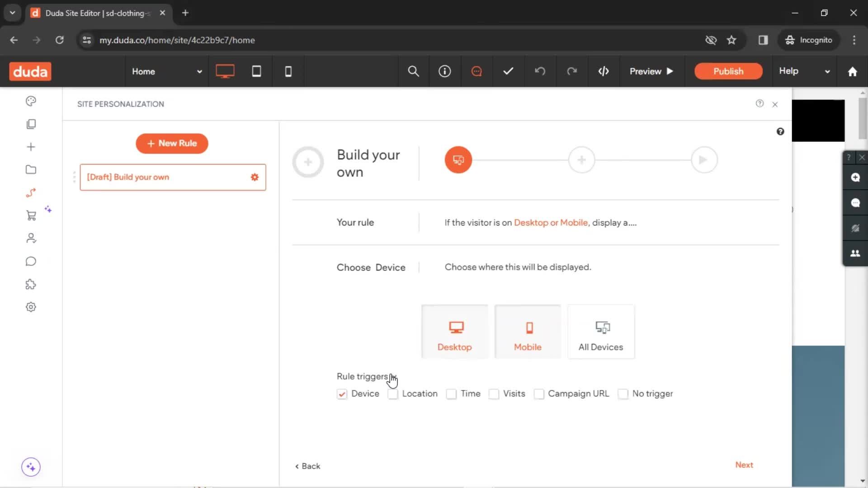Select the All Devices option
Screen dimensions: 868x488
click(601, 332)
